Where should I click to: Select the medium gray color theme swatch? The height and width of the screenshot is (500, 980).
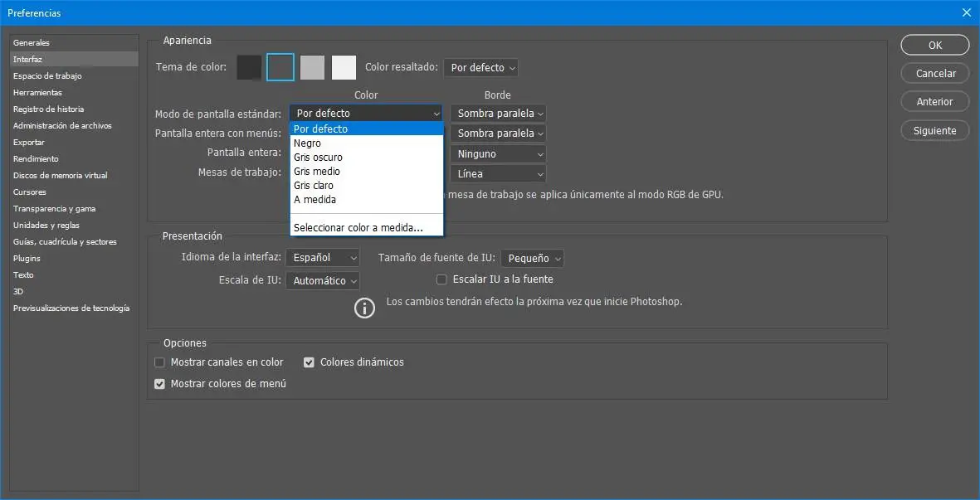(312, 67)
